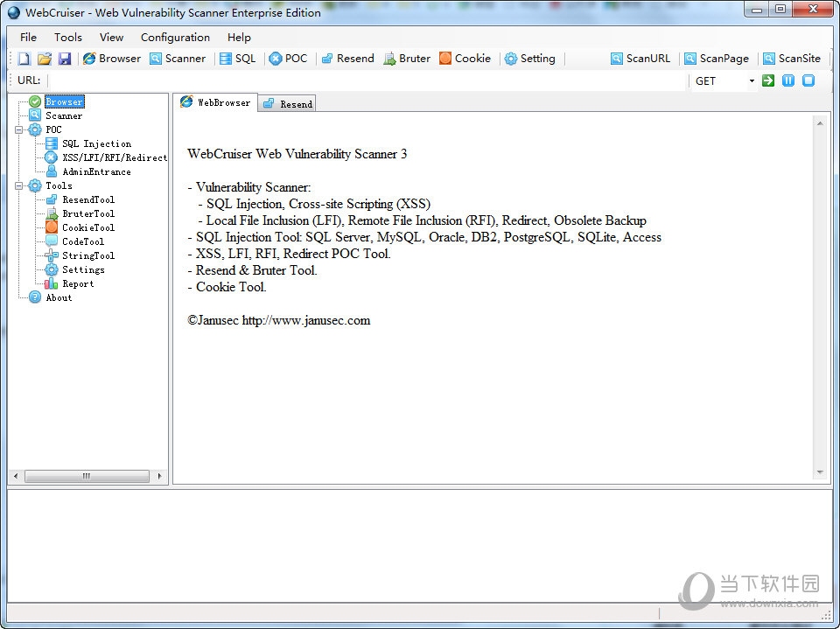Image resolution: width=840 pixels, height=629 pixels.
Task: Click the '- Cookie Tool.' line
Action: click(x=227, y=287)
